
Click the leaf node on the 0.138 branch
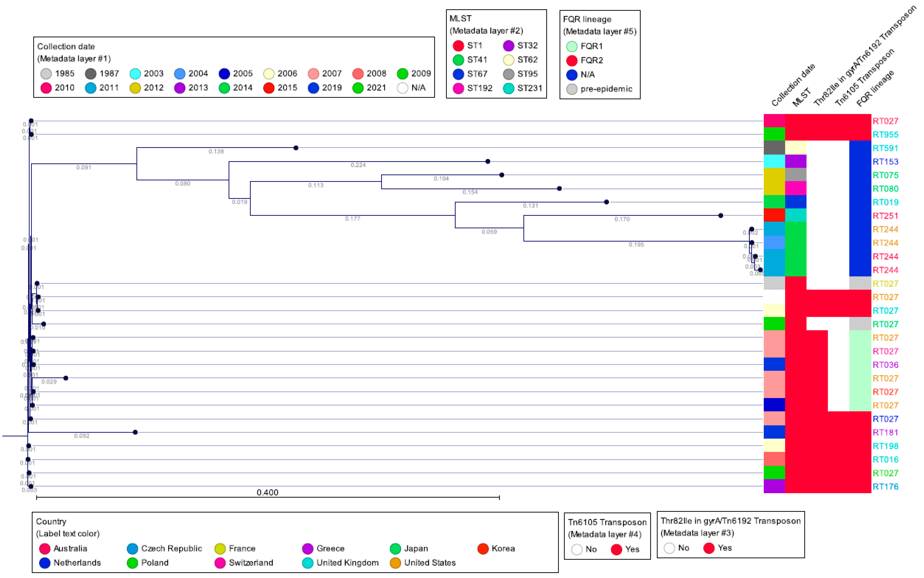[x=296, y=148]
